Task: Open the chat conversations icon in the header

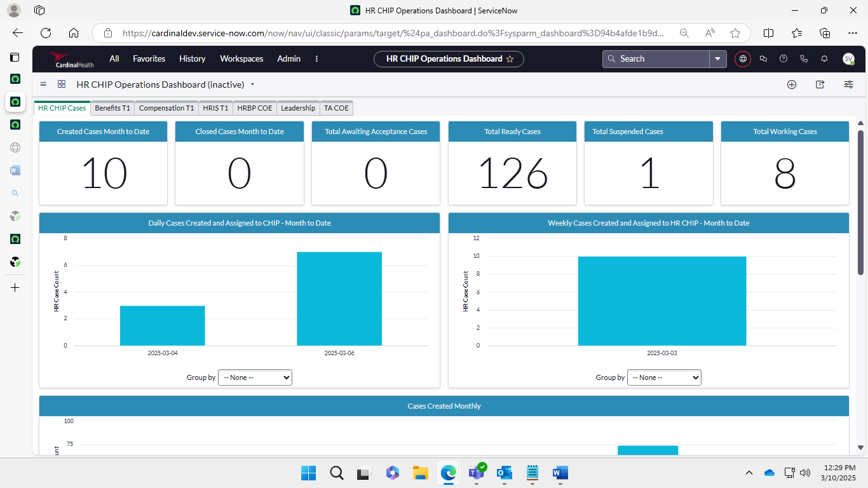Action: [763, 58]
